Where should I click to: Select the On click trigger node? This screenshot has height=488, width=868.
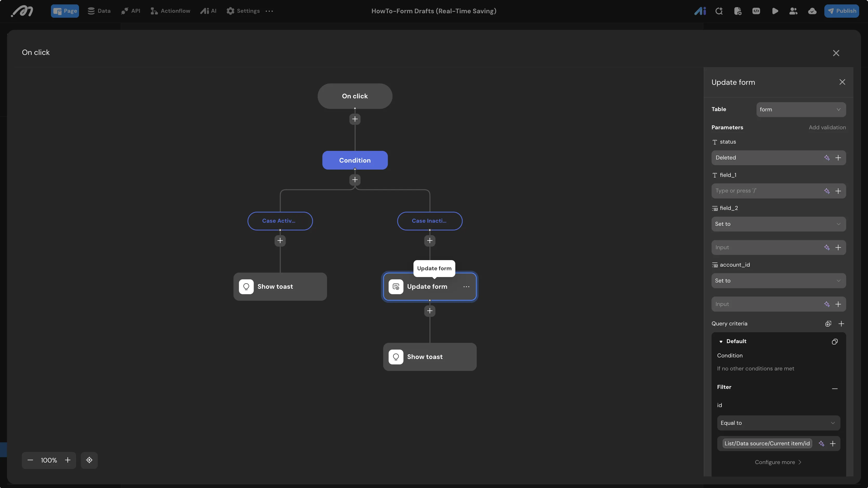point(355,96)
